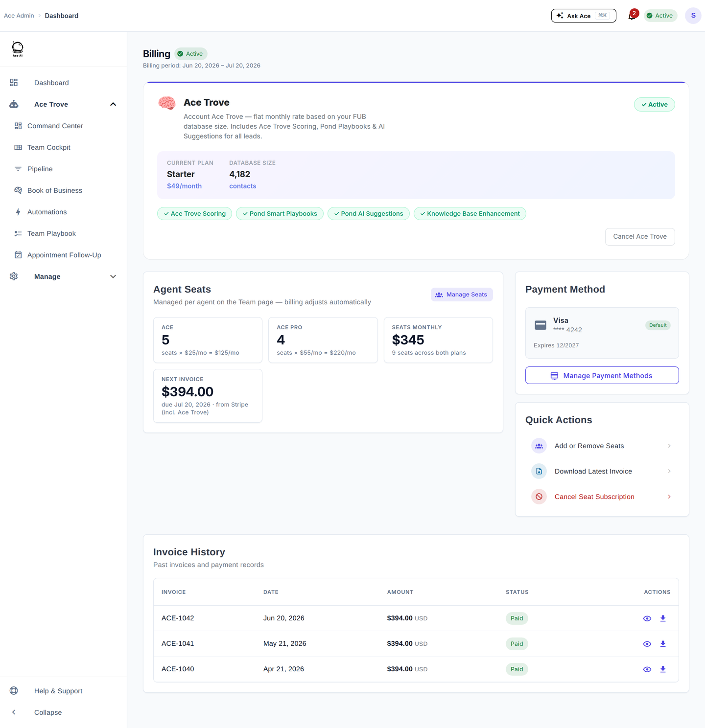Open Download Latest Invoice chevron
705x728 pixels.
[669, 471]
